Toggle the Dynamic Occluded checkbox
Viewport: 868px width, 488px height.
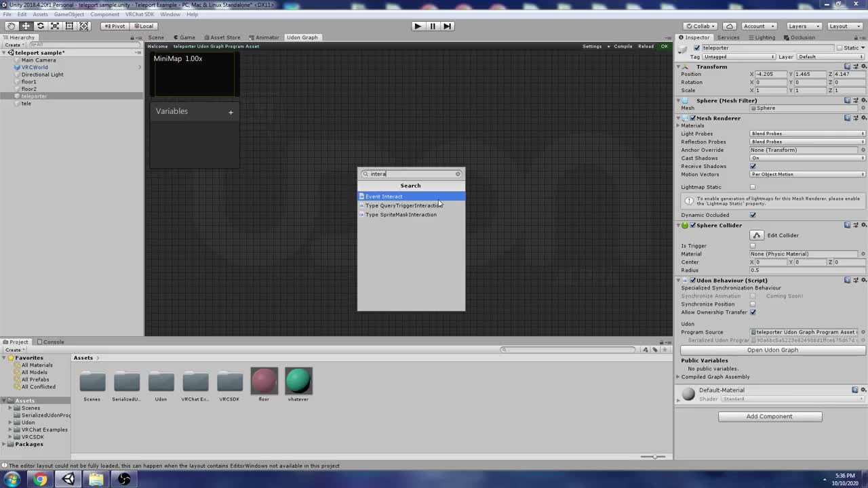coord(753,215)
